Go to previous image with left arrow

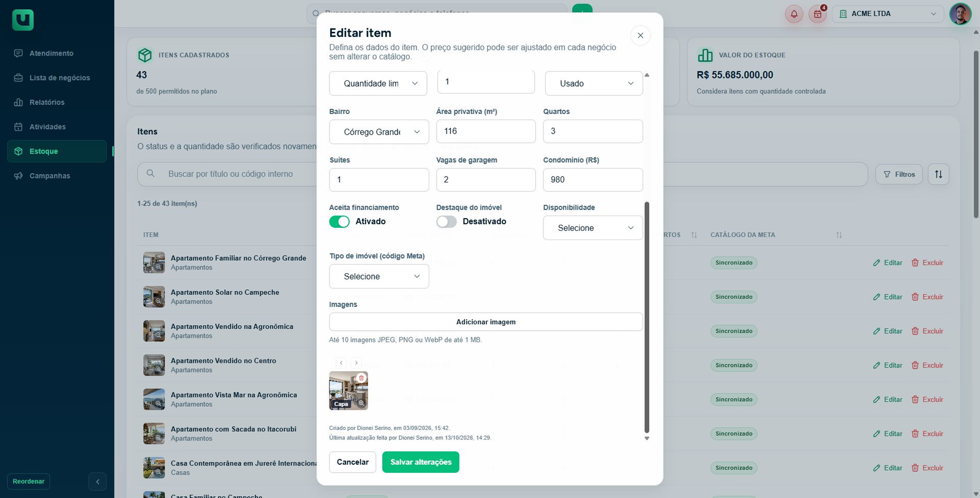pyautogui.click(x=342, y=363)
